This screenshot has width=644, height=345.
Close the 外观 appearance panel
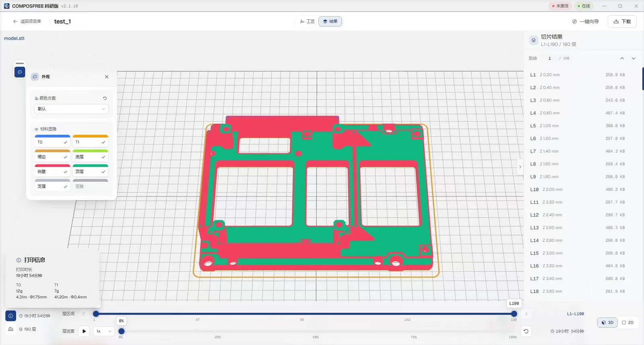(x=107, y=77)
